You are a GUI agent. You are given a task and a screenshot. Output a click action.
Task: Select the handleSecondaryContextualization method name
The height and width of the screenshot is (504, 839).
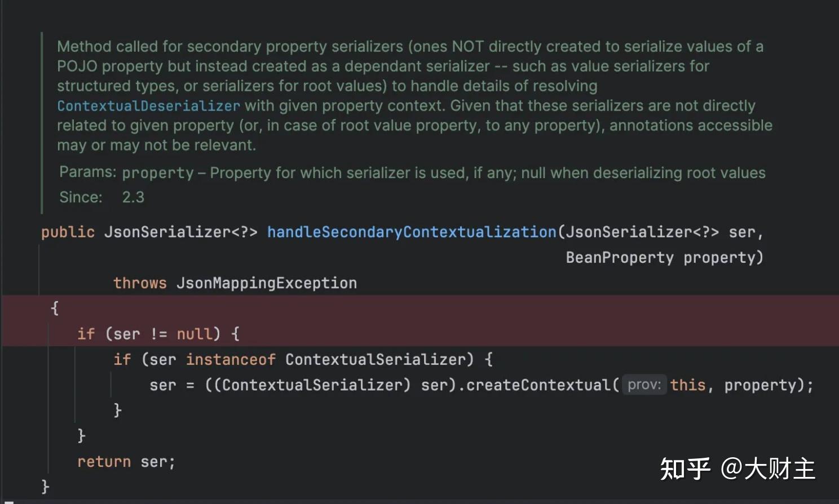point(411,232)
